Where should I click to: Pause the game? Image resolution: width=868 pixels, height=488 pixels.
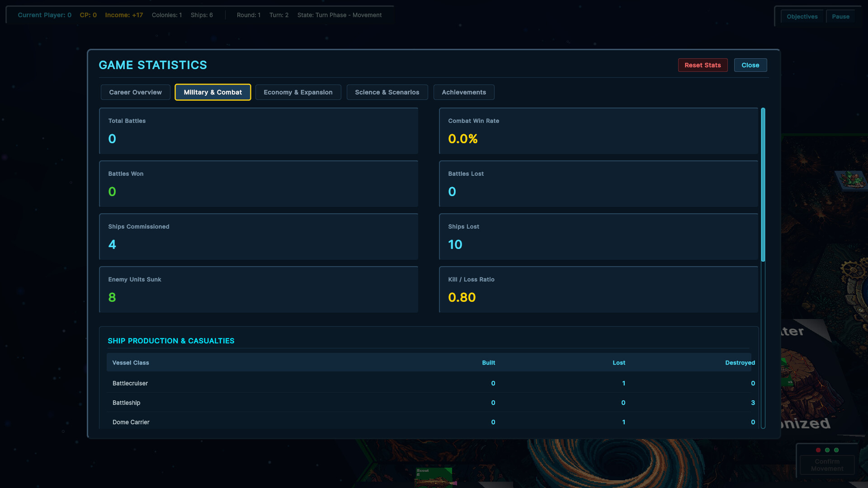pos(840,17)
